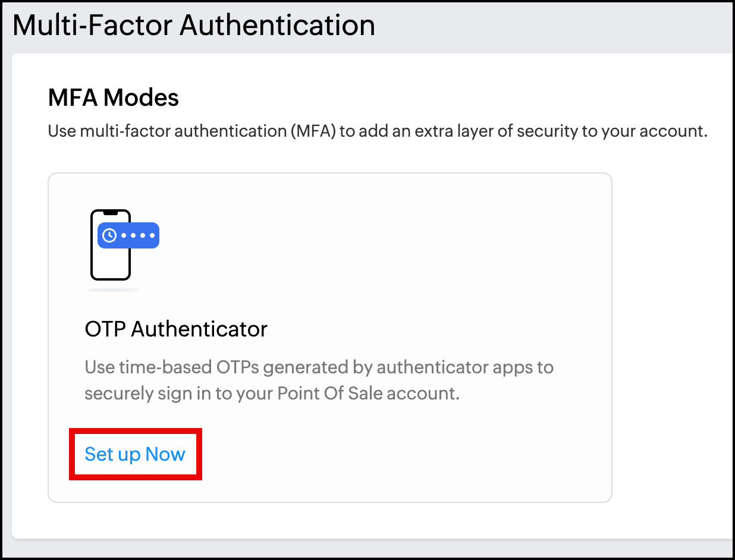Click the MFA Modes section heading
This screenshot has height=560, width=735.
[113, 97]
